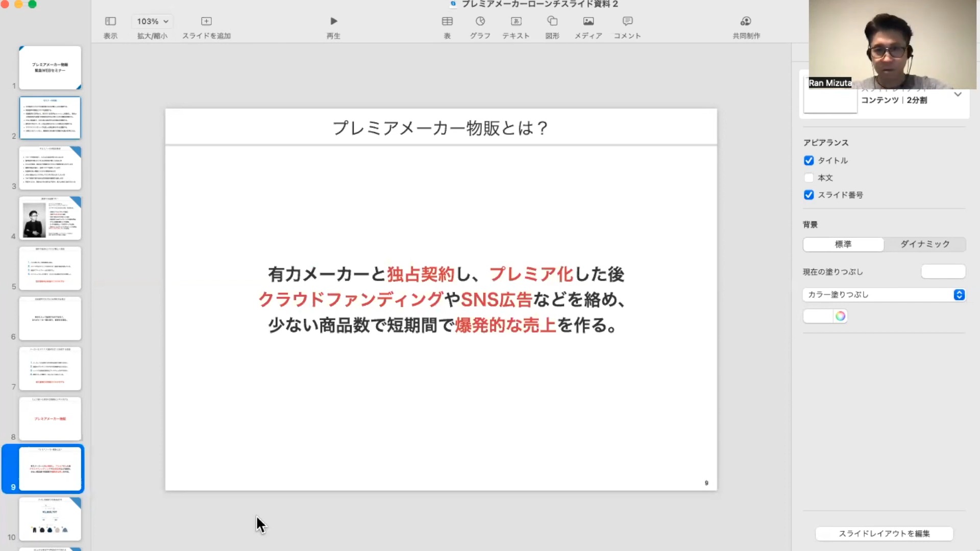Select slide 4 thumbnail with portrait

point(50,218)
